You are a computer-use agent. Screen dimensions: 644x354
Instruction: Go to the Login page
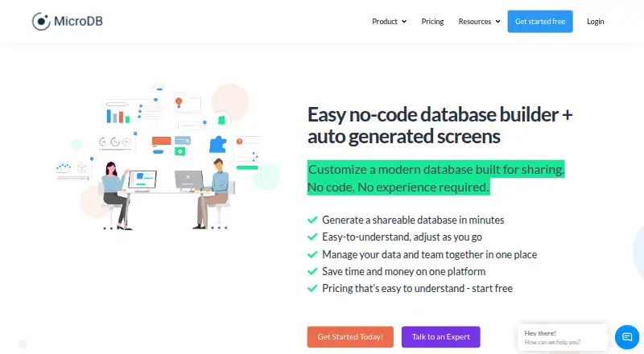point(595,22)
